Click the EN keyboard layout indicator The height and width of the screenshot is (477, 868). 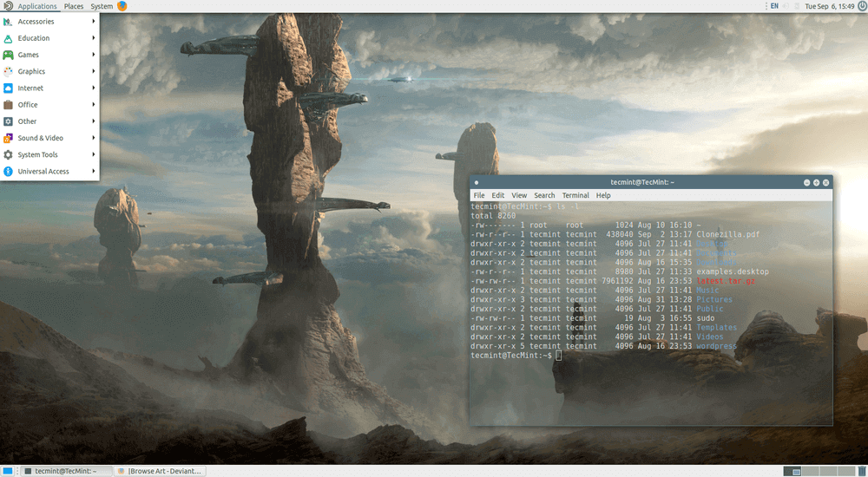(x=774, y=6)
